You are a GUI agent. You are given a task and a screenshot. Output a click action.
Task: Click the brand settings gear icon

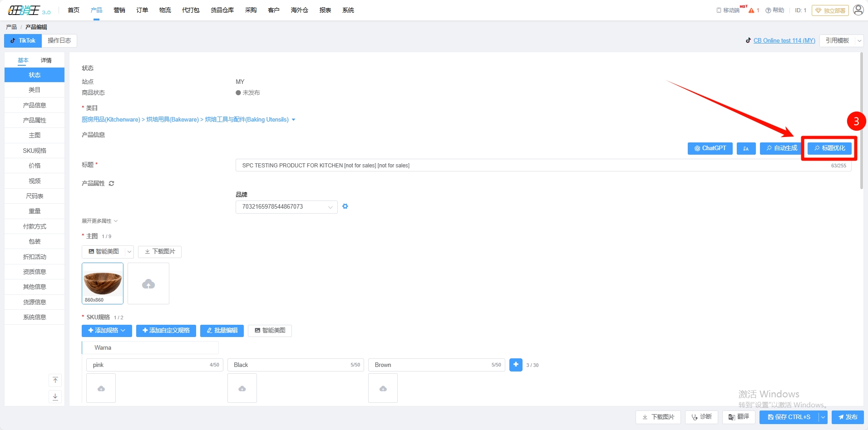point(345,206)
